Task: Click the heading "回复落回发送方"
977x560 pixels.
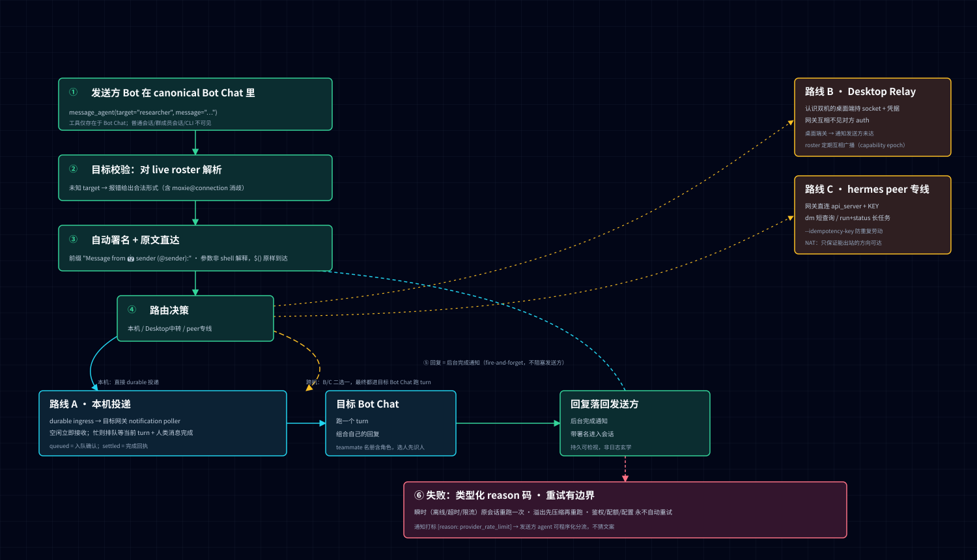Action: [x=604, y=404]
